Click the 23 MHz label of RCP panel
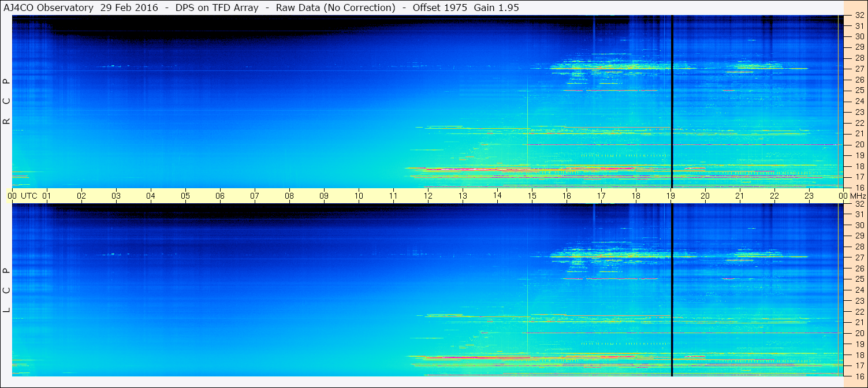Screen dimensions: 868x388 [859, 112]
